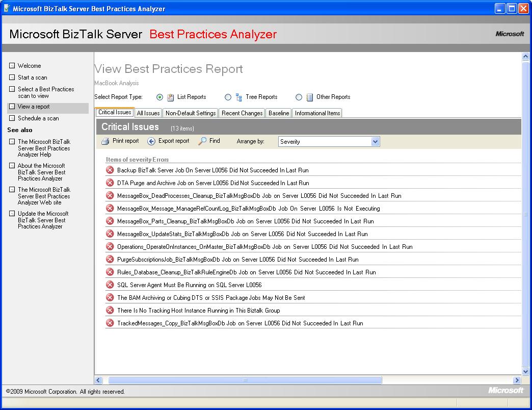The width and height of the screenshot is (532, 410).
Task: Click the Print report link
Action: click(x=125, y=141)
